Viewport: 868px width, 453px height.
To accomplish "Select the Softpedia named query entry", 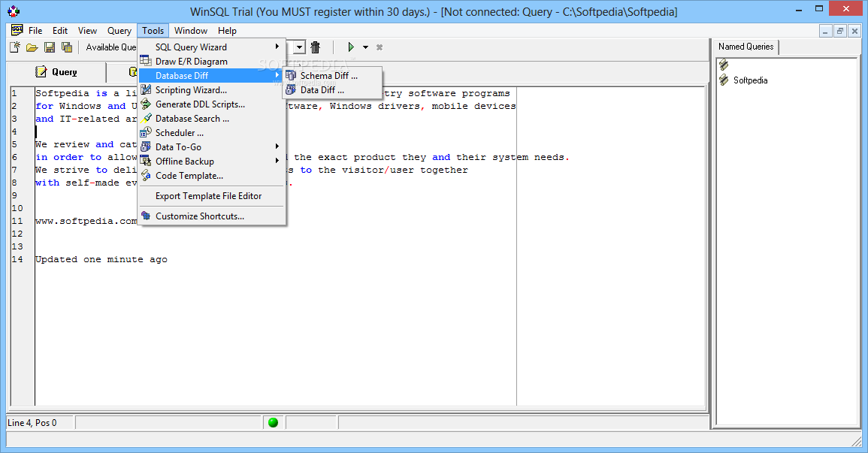I will pos(750,80).
